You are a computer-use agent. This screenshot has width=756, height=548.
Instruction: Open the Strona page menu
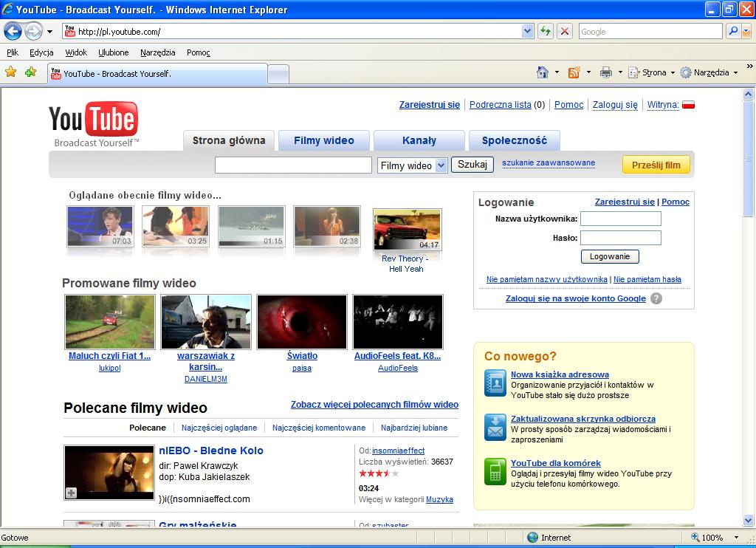(651, 72)
